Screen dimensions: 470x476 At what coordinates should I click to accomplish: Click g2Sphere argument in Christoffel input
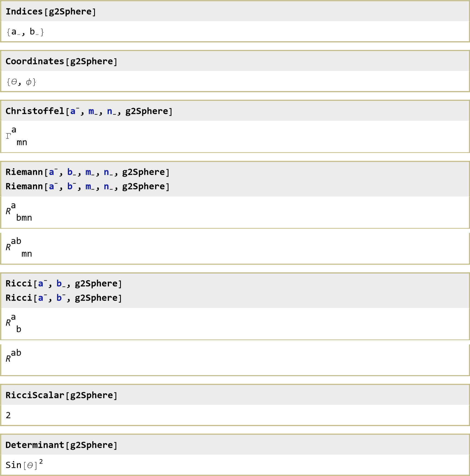pos(147,111)
